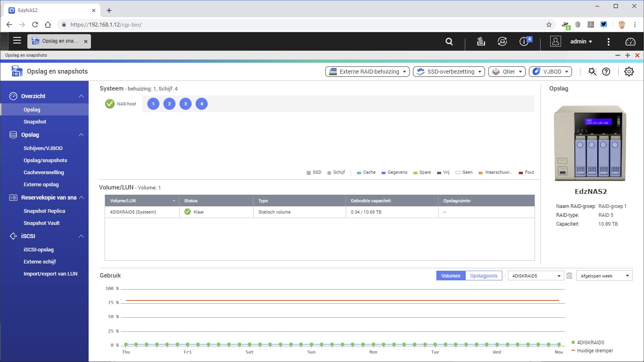This screenshot has width=644, height=362.
Task: Open the three-dot more options menu
Action: click(609, 41)
